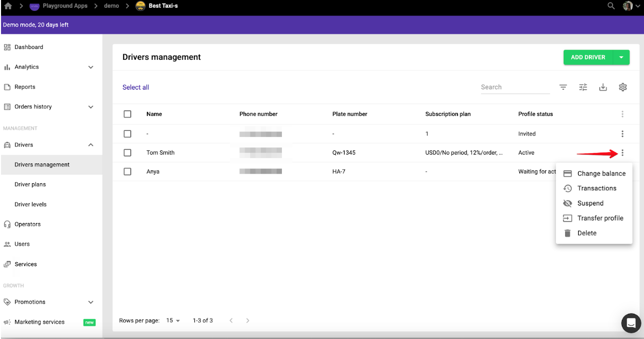644x339 pixels.
Task: Expand the Promotions sidebar section
Action: coord(91,302)
